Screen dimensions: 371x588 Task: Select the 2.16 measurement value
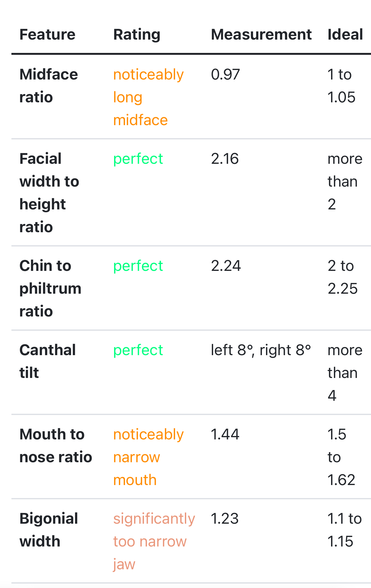[x=225, y=159]
